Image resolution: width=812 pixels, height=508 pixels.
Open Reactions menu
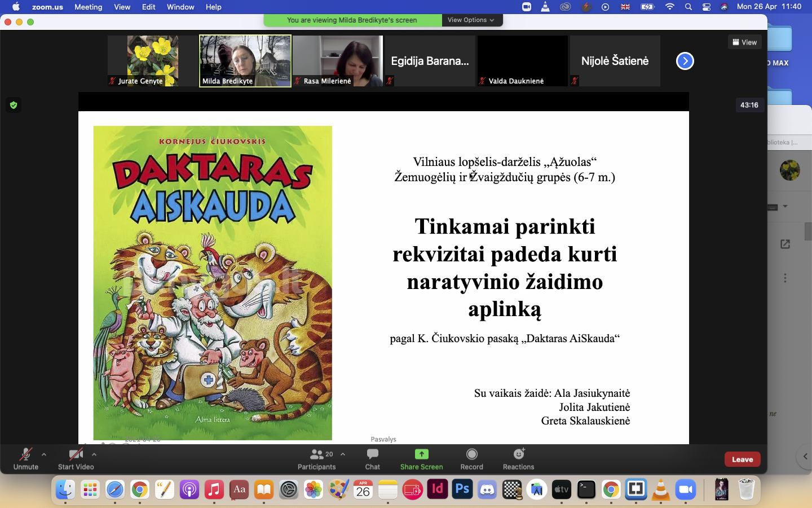click(519, 459)
